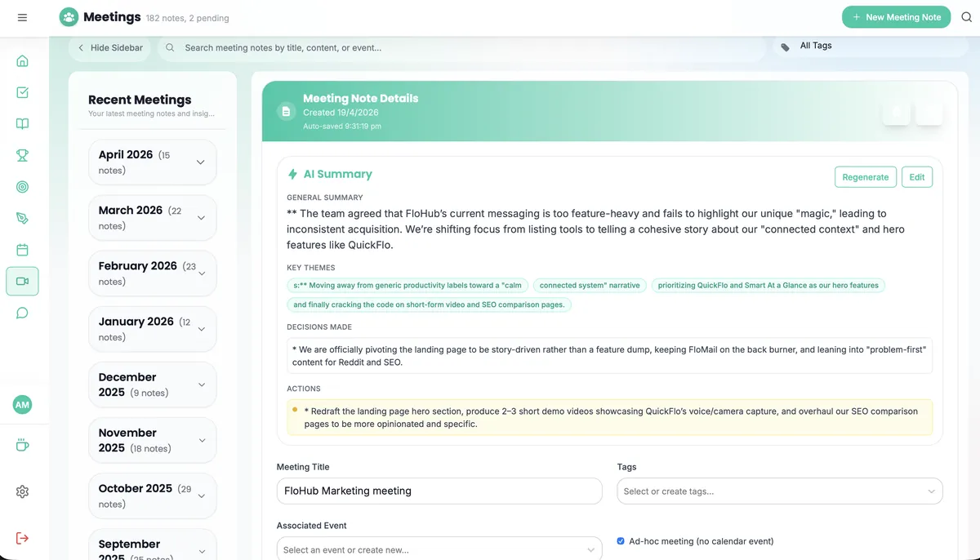
Task: Expand the February 2026 notes group
Action: pyautogui.click(x=153, y=273)
